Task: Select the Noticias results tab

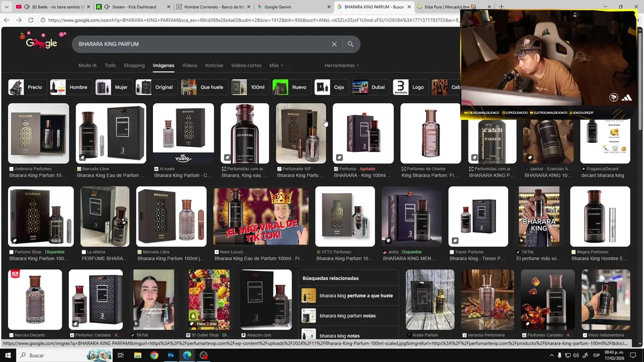Action: click(214, 65)
